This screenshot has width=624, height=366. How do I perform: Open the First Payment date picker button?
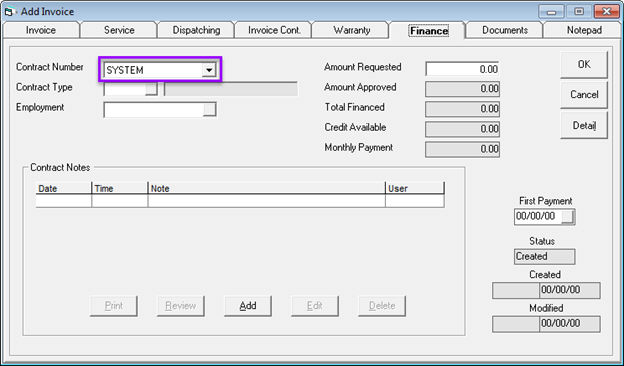point(568,217)
